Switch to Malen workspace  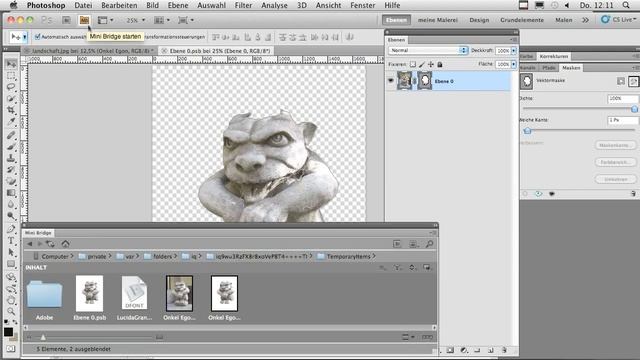tap(564, 20)
